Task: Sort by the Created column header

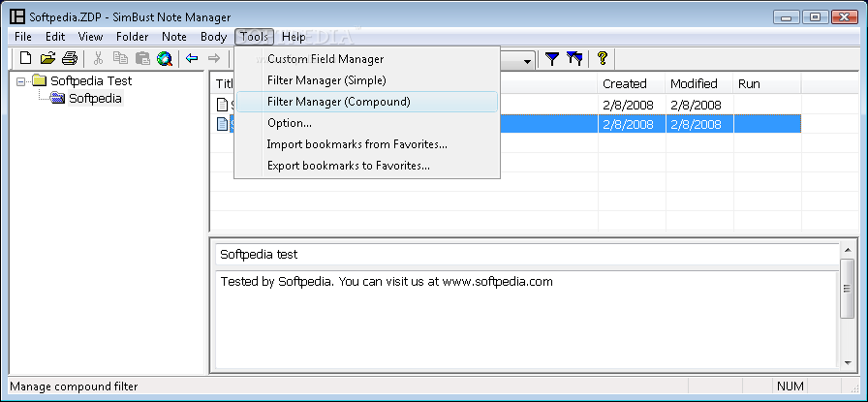Action: click(632, 83)
